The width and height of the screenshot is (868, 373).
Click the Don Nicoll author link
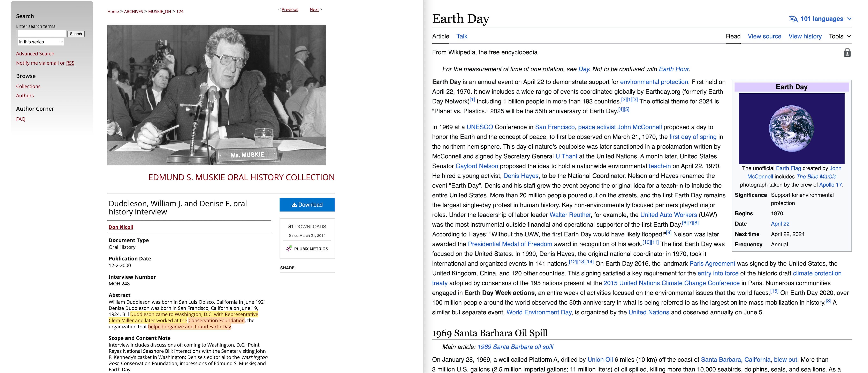click(121, 227)
